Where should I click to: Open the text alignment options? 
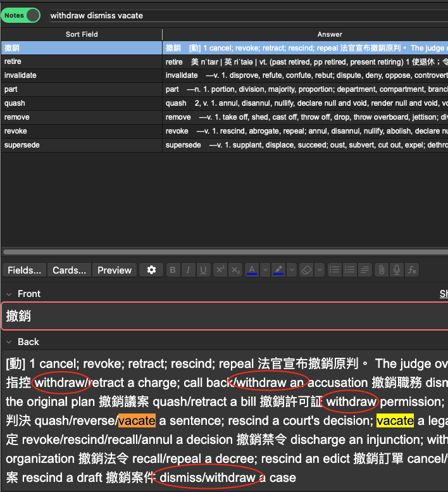point(364,270)
